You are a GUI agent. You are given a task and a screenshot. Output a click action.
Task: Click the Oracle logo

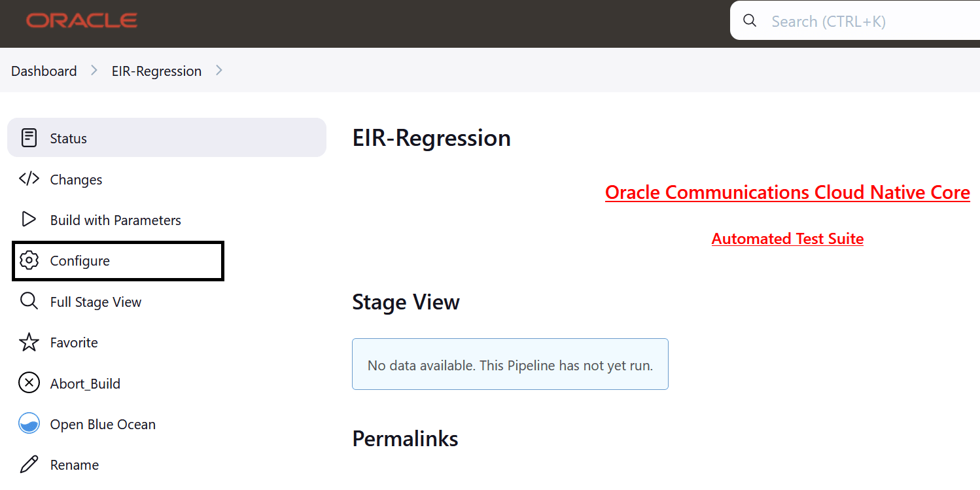click(x=81, y=20)
